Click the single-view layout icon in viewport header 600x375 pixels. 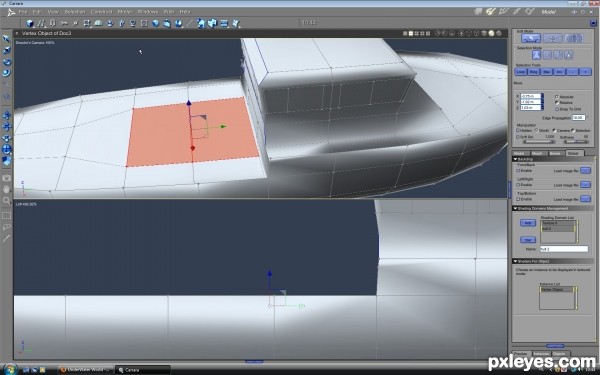pos(405,34)
